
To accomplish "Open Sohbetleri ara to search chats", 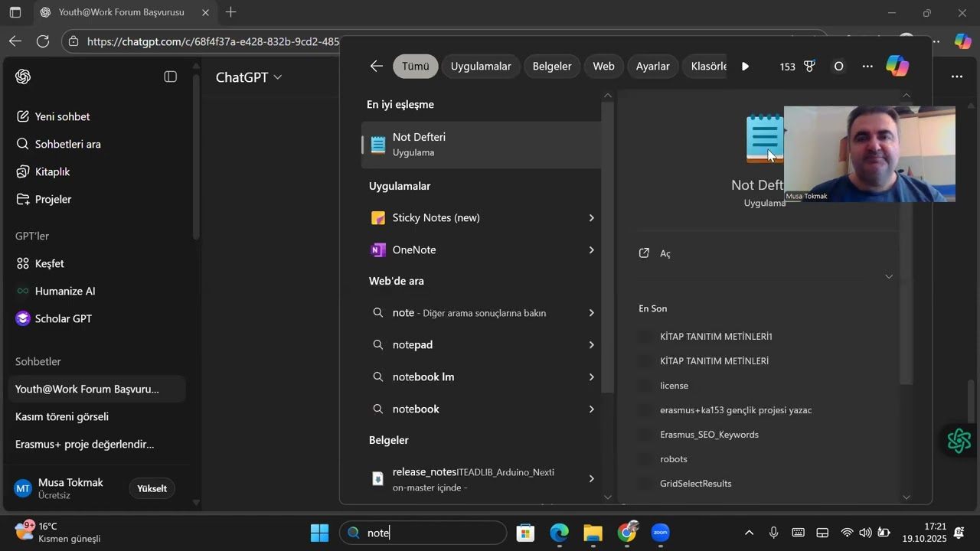I will pos(59,144).
